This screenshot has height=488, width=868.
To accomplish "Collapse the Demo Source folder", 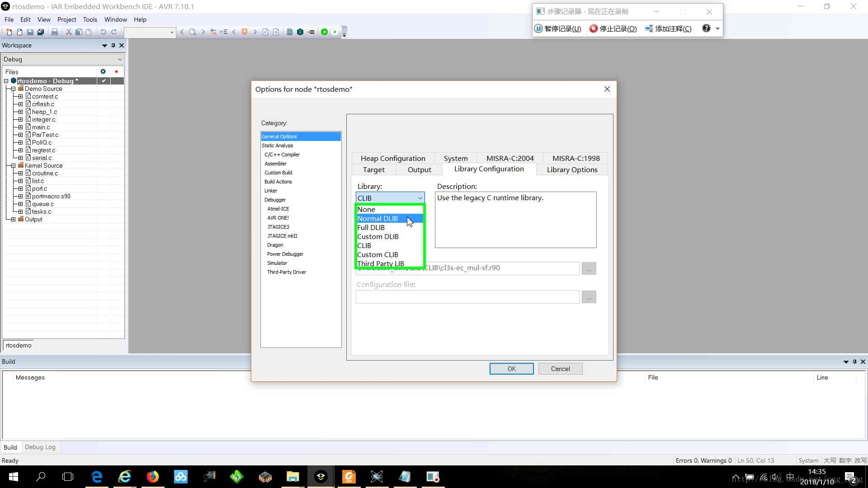I will click(x=14, y=89).
